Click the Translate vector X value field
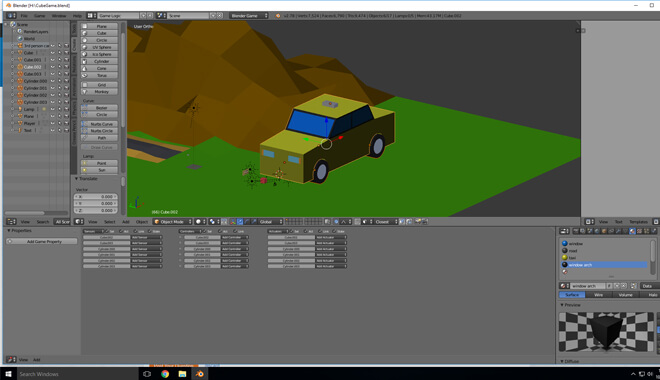Viewport: 660px width, 380px height. click(x=96, y=197)
